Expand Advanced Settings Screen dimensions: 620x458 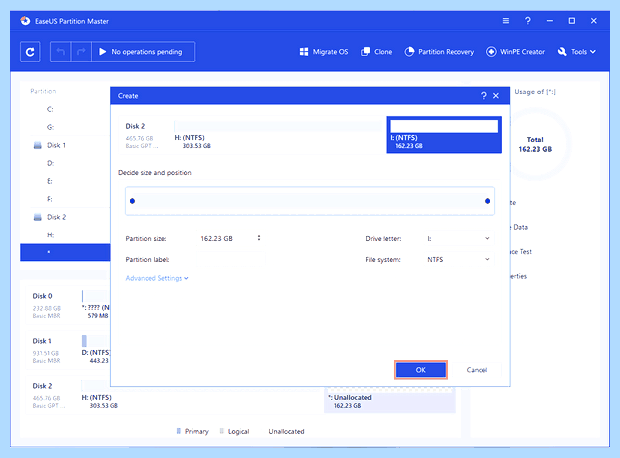click(157, 278)
